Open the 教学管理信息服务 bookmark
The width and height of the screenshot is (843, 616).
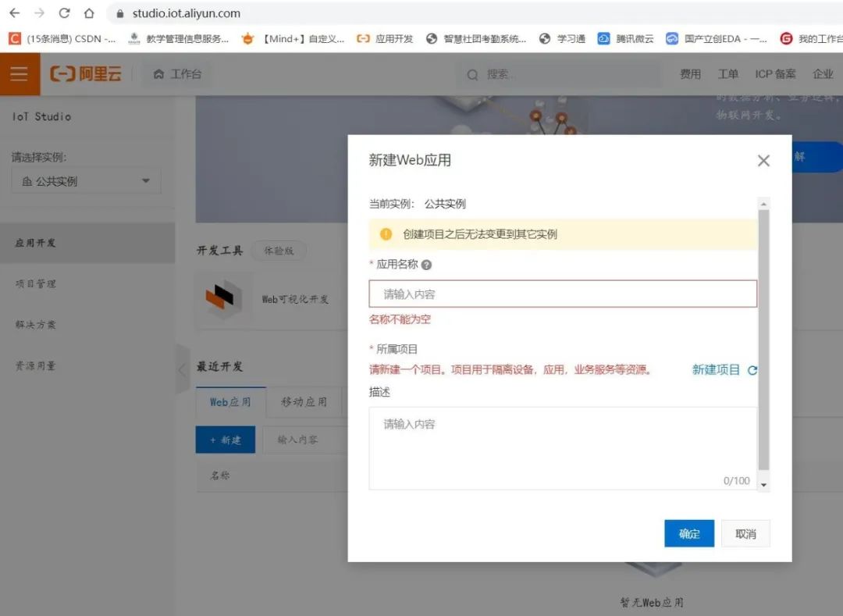179,39
